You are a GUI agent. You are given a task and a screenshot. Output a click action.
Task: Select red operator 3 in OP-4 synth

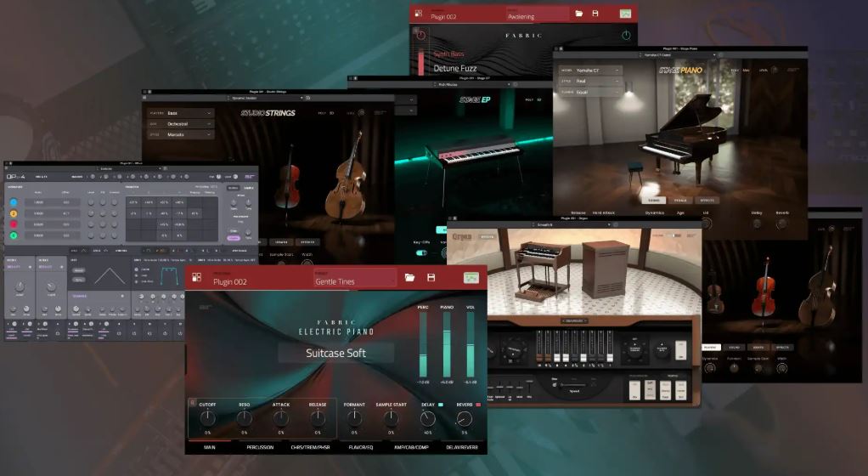point(14,224)
